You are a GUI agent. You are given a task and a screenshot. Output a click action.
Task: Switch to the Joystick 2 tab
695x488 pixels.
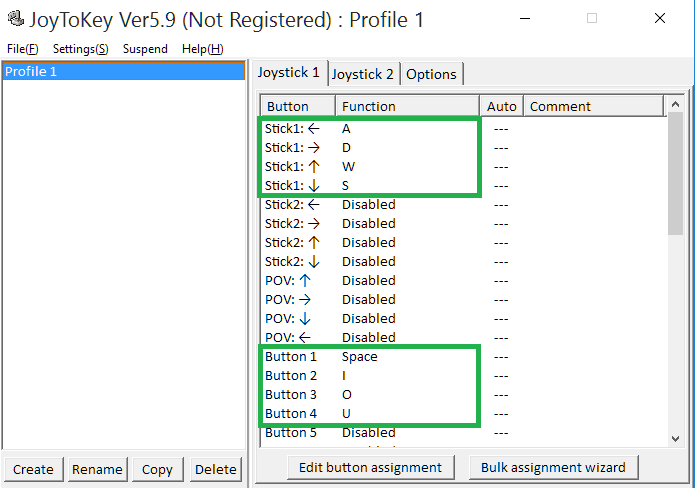click(363, 74)
